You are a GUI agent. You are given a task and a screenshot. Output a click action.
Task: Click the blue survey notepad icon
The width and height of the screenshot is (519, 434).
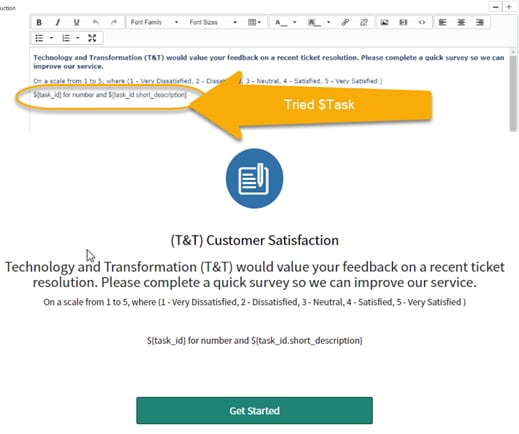[254, 178]
